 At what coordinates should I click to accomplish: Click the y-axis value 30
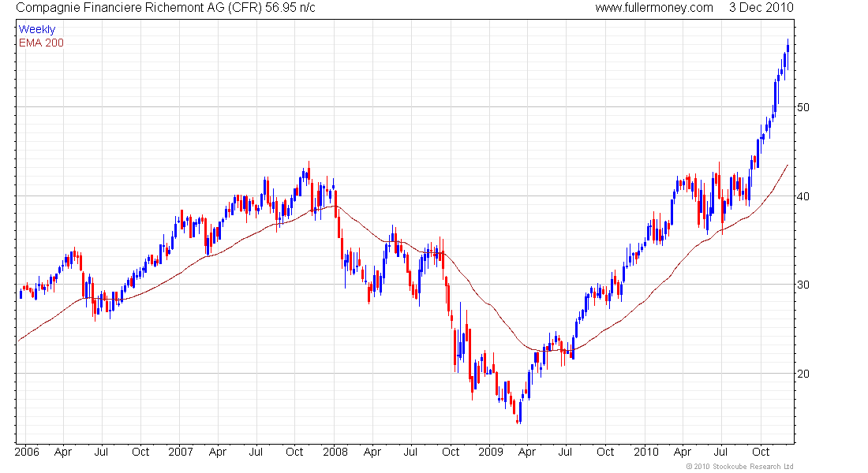(x=803, y=285)
